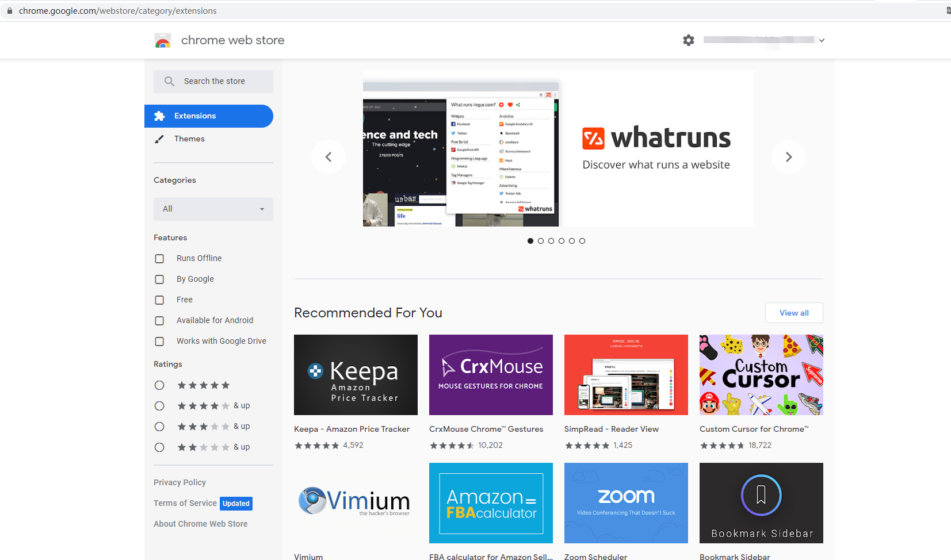951x560 pixels.
Task: Click the Keepa extension thumbnail
Action: 356,375
